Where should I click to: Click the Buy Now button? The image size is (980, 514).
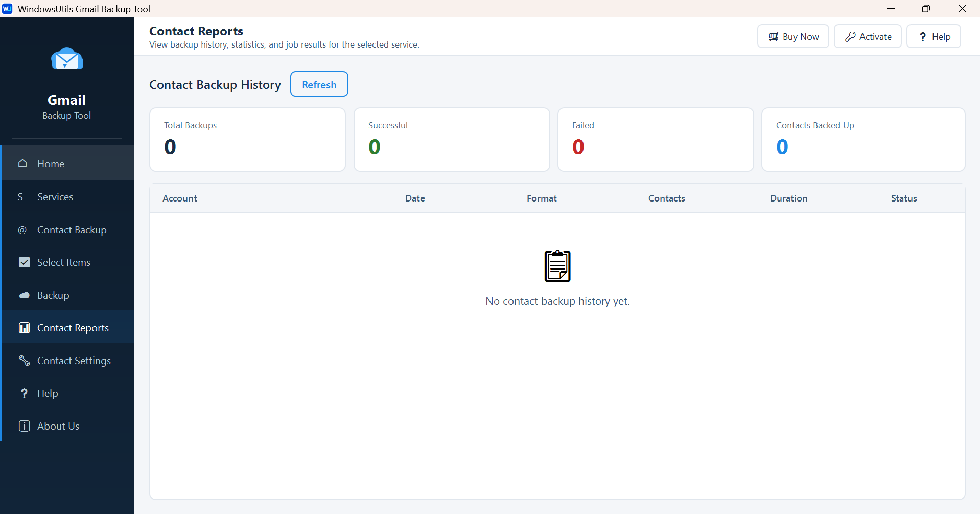pyautogui.click(x=793, y=36)
